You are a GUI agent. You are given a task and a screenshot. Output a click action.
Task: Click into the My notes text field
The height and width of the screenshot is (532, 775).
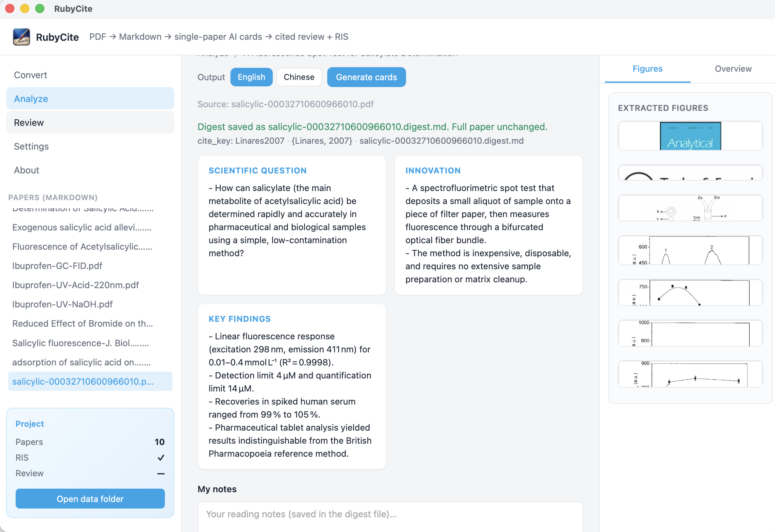[x=390, y=517]
